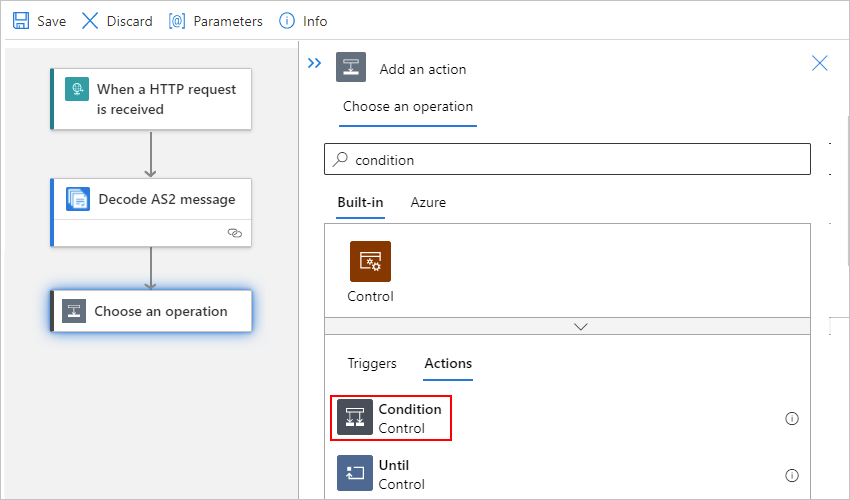
Task: Show info for the Until action
Action: click(x=792, y=475)
